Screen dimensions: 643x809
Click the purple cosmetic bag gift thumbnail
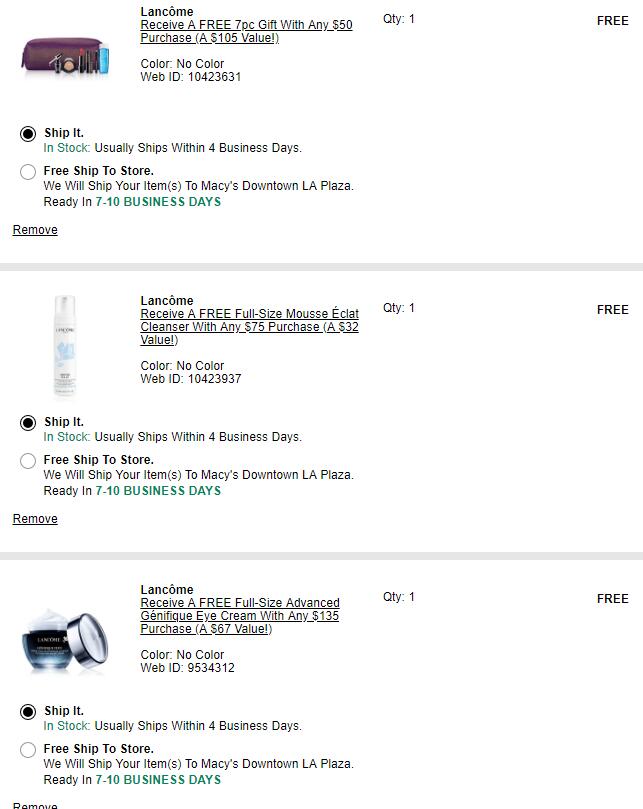click(x=65, y=57)
